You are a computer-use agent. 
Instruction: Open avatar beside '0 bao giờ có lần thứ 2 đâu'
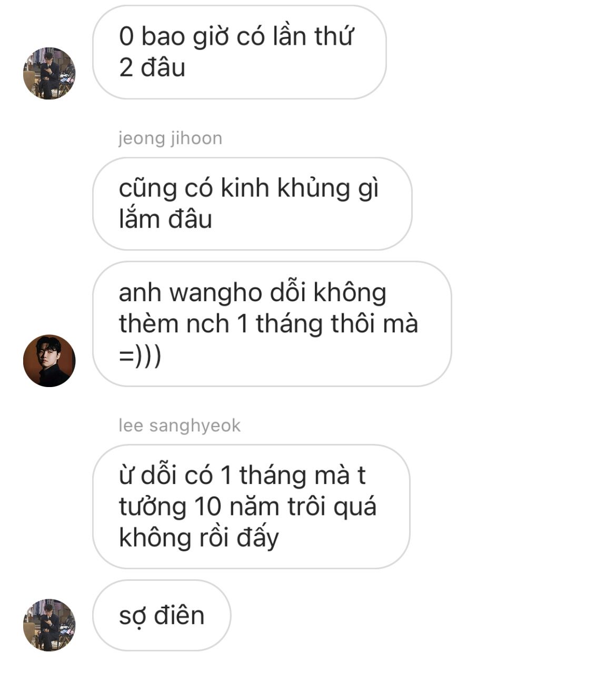(49, 73)
